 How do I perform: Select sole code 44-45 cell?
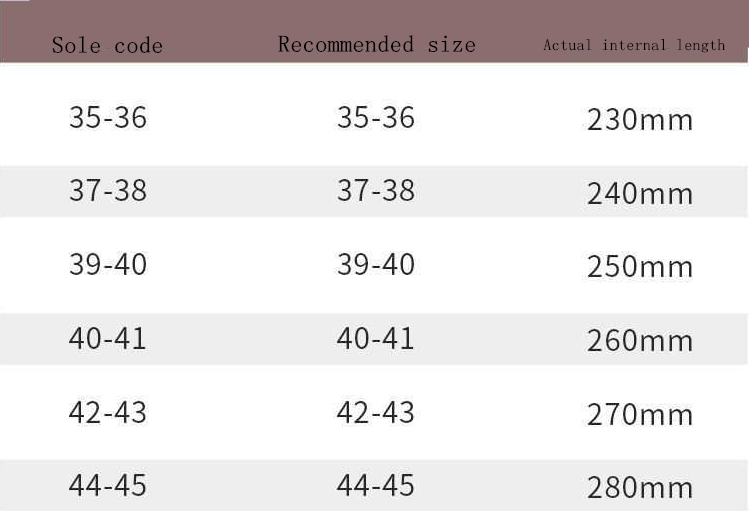tap(107, 485)
